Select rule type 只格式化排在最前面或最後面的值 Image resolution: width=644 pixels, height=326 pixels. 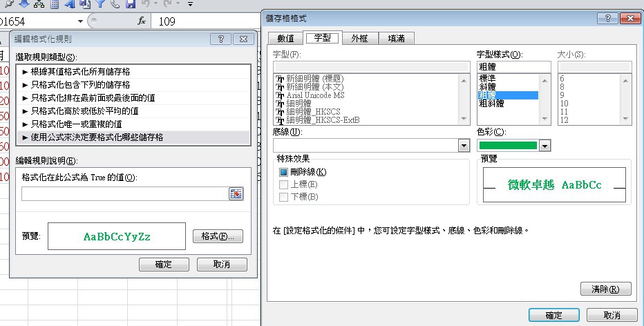click(133, 97)
